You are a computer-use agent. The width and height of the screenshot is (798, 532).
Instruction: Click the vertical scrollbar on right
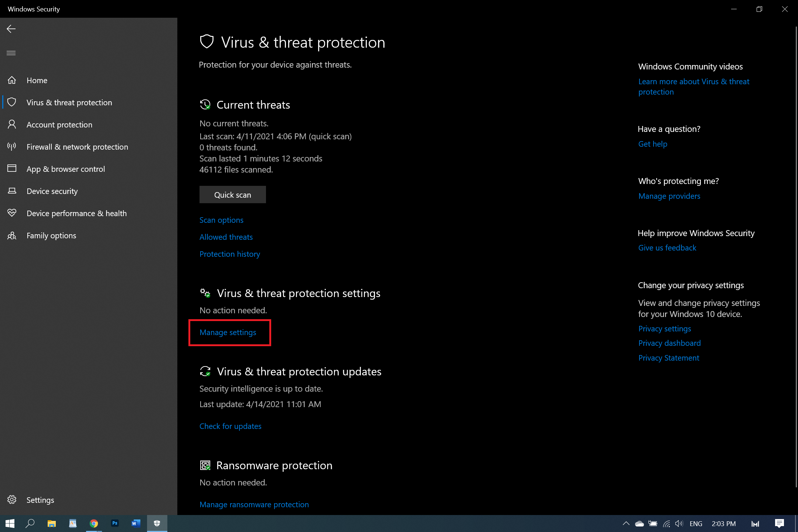[x=796, y=257]
